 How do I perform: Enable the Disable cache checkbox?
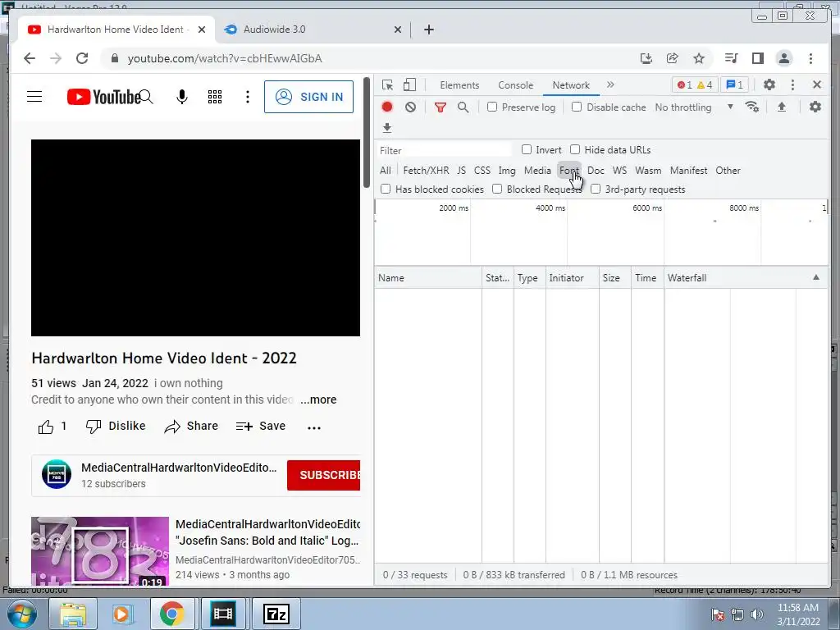point(577,107)
